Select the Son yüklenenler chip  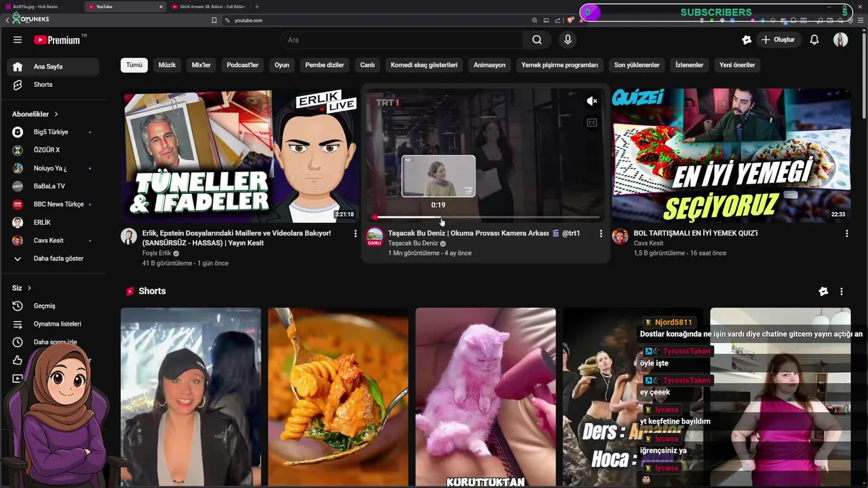coord(637,65)
